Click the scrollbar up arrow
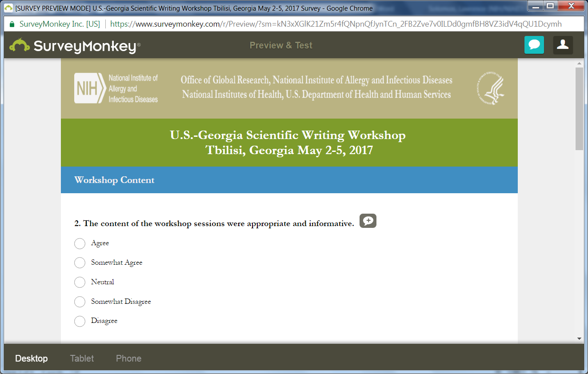588x374 pixels. point(579,64)
